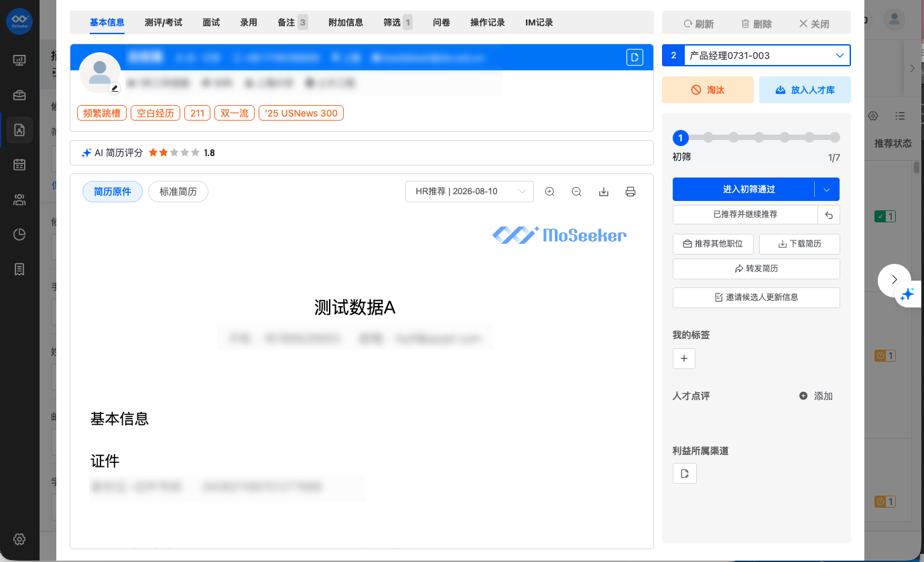
Task: Click 放入人才库 button
Action: click(x=805, y=90)
